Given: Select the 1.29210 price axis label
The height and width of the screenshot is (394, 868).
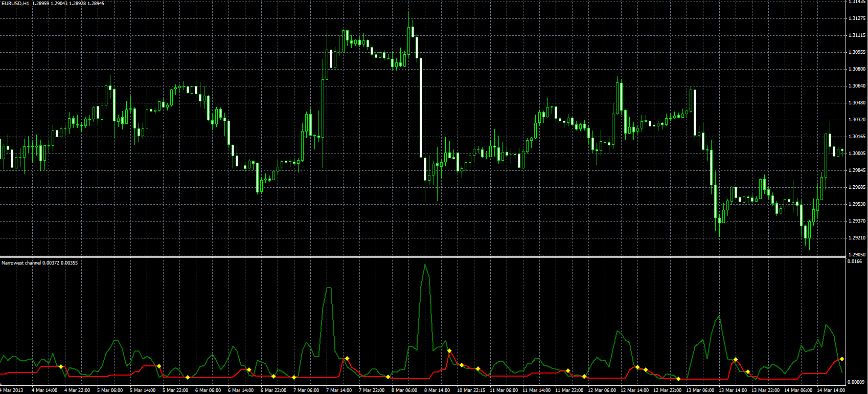Looking at the screenshot, I should (x=857, y=238).
